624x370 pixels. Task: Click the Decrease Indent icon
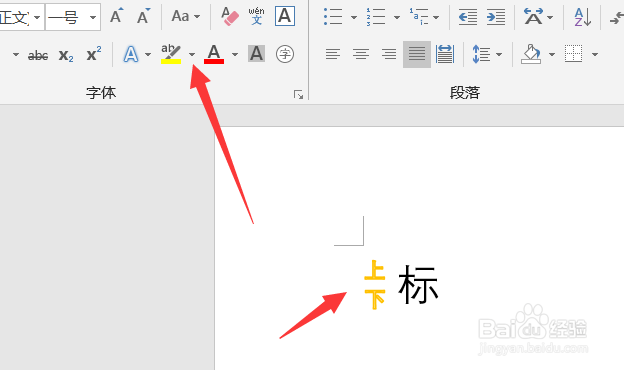[468, 17]
